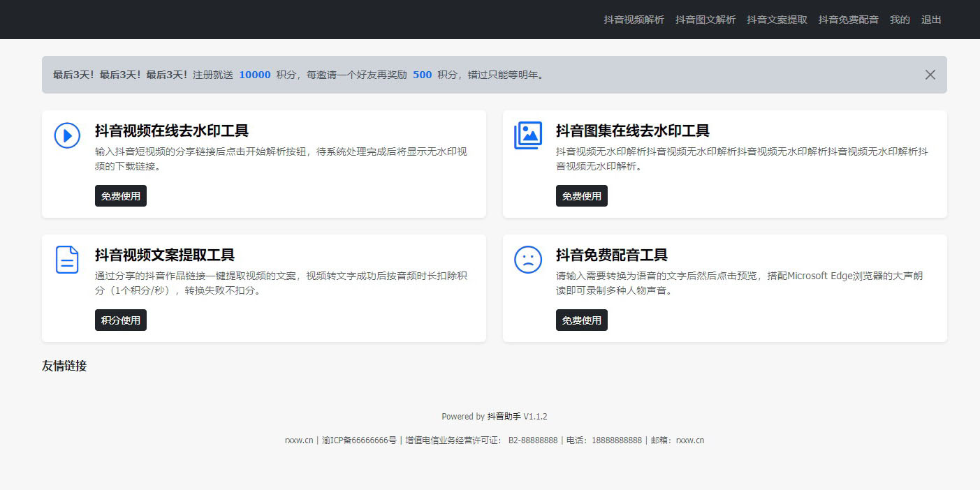
Task: Dismiss the 10000 积分 promotion banner
Action: 930,74
